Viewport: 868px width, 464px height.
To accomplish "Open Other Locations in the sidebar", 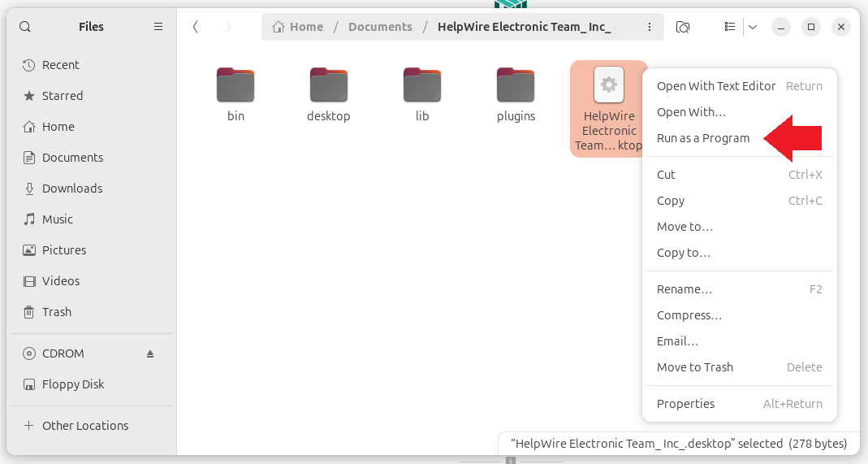I will [x=91, y=426].
